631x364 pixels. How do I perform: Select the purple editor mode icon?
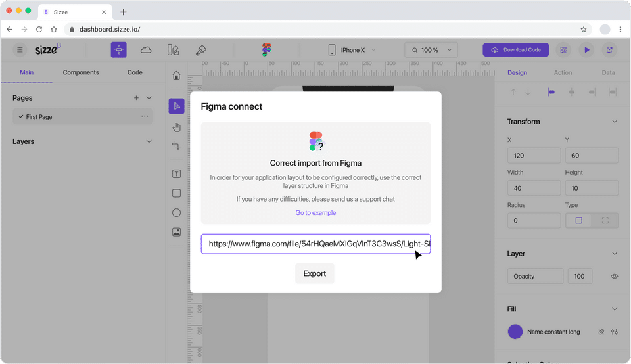tap(119, 50)
